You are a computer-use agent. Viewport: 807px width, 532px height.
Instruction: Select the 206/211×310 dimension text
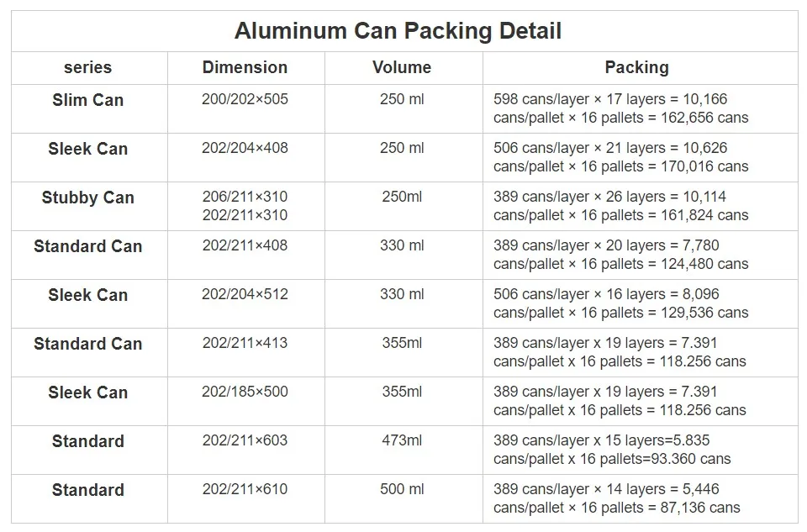click(x=245, y=197)
